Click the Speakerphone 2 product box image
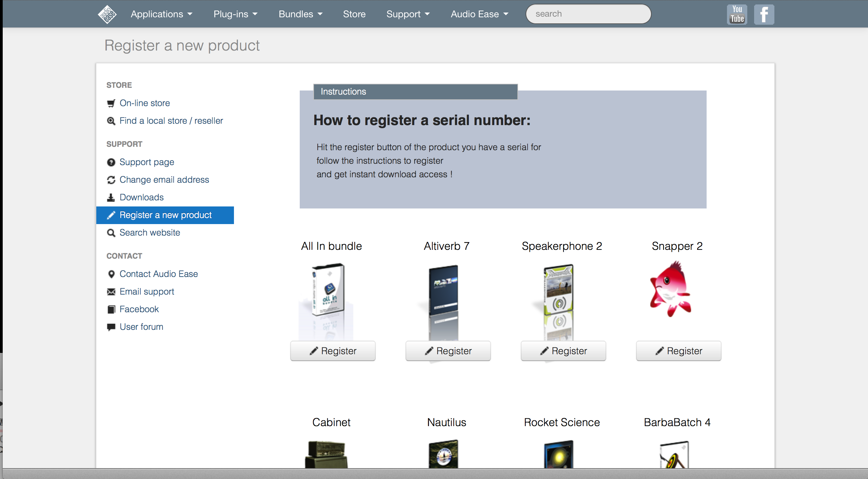Image resolution: width=868 pixels, height=479 pixels. click(558, 290)
